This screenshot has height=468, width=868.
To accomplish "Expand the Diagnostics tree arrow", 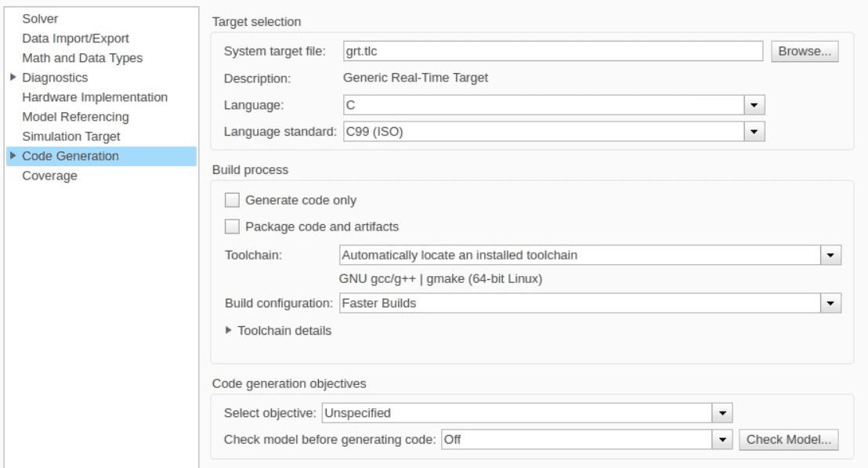I will (x=13, y=78).
